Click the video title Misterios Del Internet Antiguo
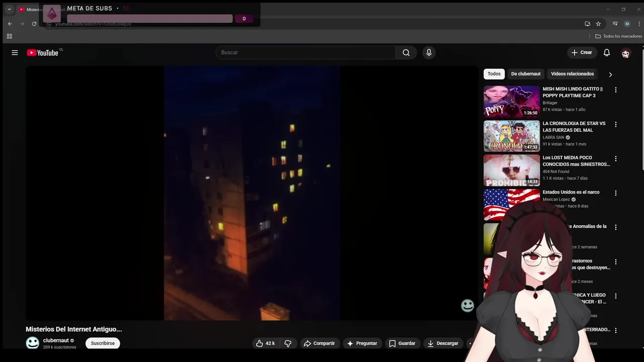The width and height of the screenshot is (644, 362). (x=74, y=329)
